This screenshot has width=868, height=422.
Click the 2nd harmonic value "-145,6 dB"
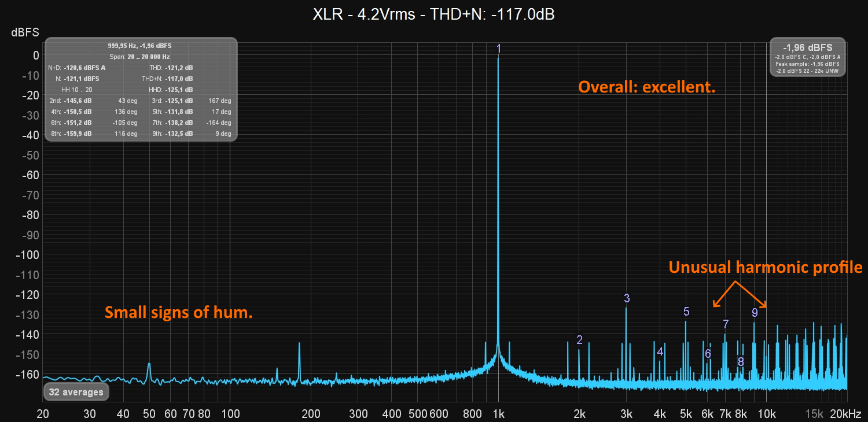78,101
